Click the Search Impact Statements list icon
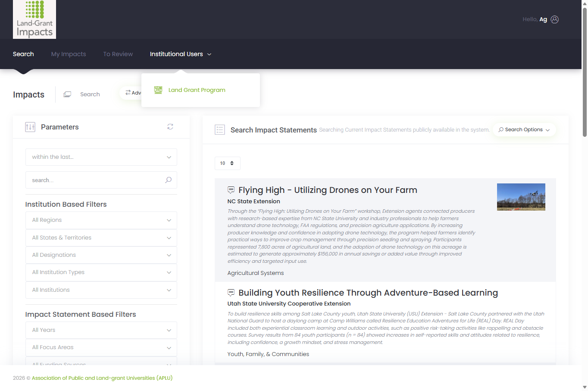The width and height of the screenshot is (588, 391). click(220, 129)
